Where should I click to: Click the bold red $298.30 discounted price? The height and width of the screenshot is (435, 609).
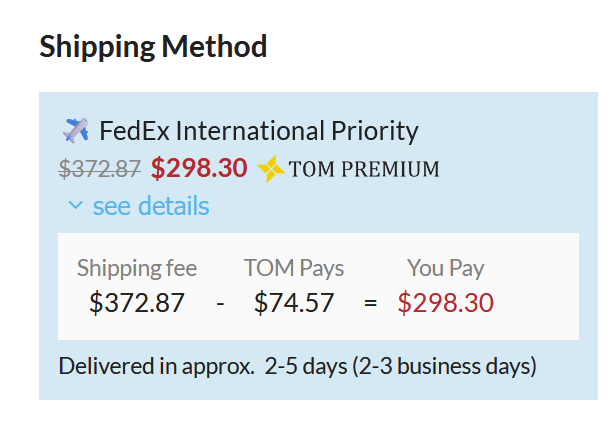click(x=199, y=168)
